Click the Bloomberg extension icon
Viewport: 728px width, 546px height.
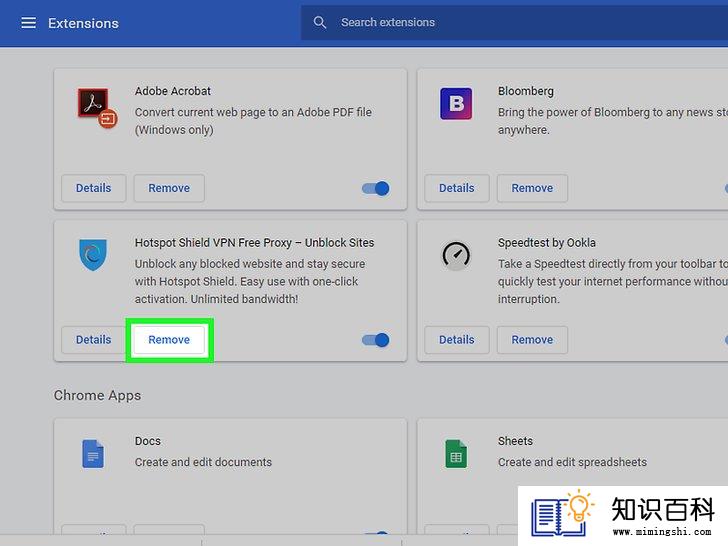(x=456, y=103)
